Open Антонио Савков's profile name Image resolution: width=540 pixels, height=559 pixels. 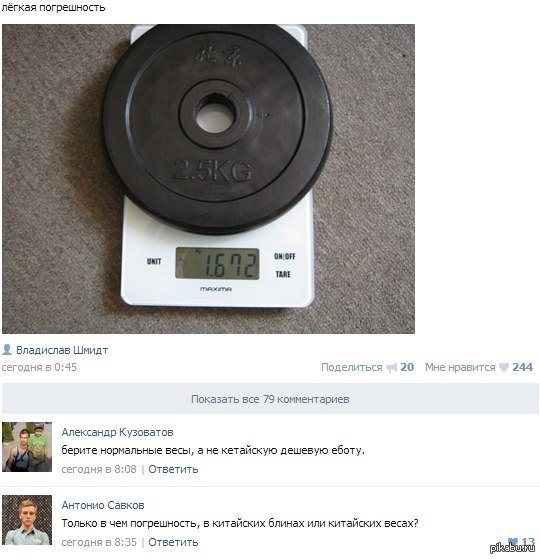click(x=103, y=505)
